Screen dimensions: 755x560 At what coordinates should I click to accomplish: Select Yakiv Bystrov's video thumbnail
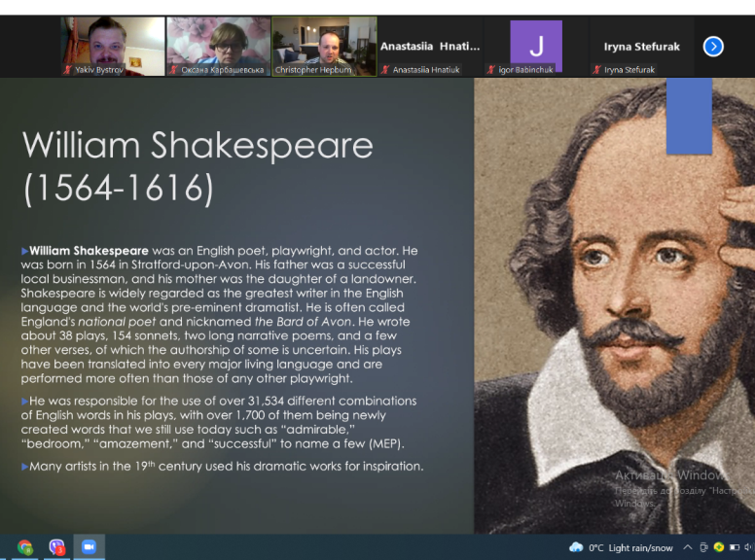113,47
